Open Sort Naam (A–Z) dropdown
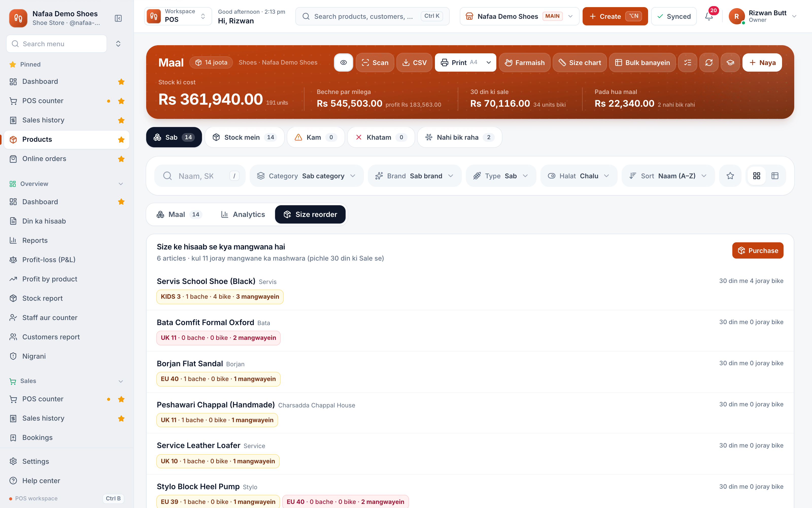Viewport: 812px width, 508px height. point(668,176)
